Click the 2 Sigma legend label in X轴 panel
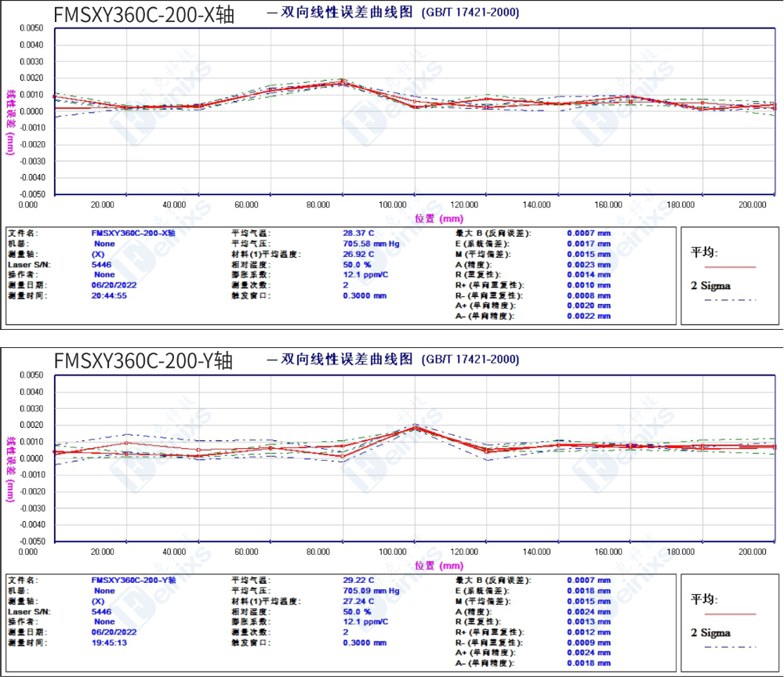Image resolution: width=784 pixels, height=677 pixels. (710, 285)
